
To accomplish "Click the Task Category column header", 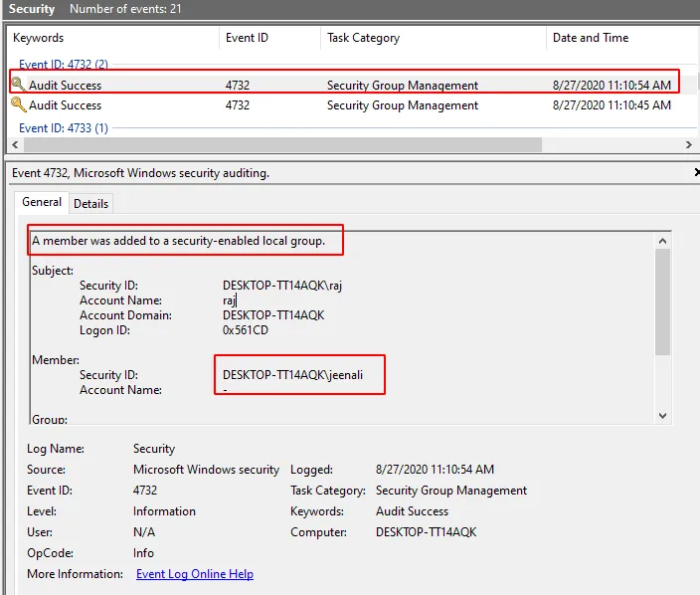I will click(363, 38).
